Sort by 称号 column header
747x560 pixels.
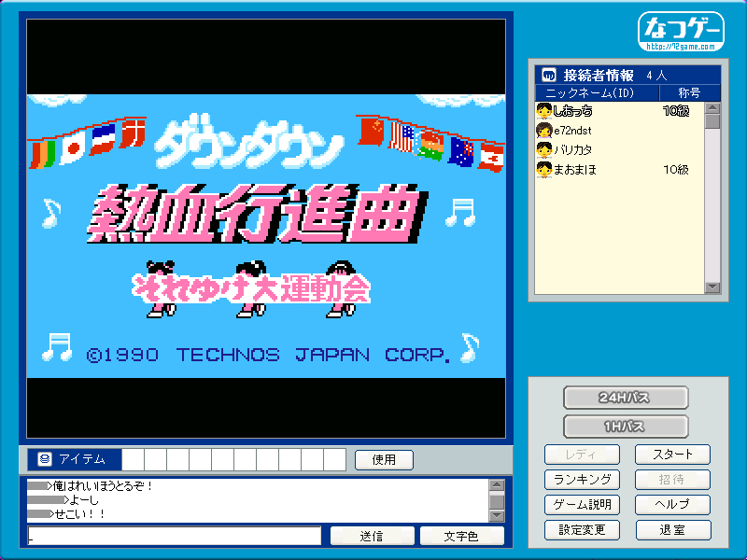[689, 92]
